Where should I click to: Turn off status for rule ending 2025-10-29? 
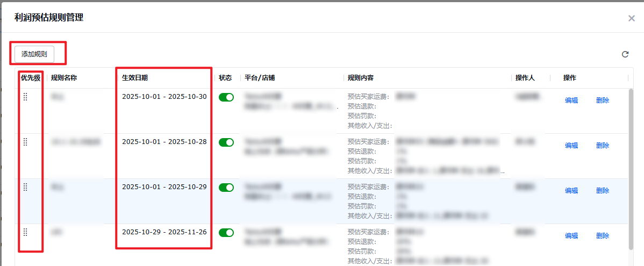tap(226, 188)
